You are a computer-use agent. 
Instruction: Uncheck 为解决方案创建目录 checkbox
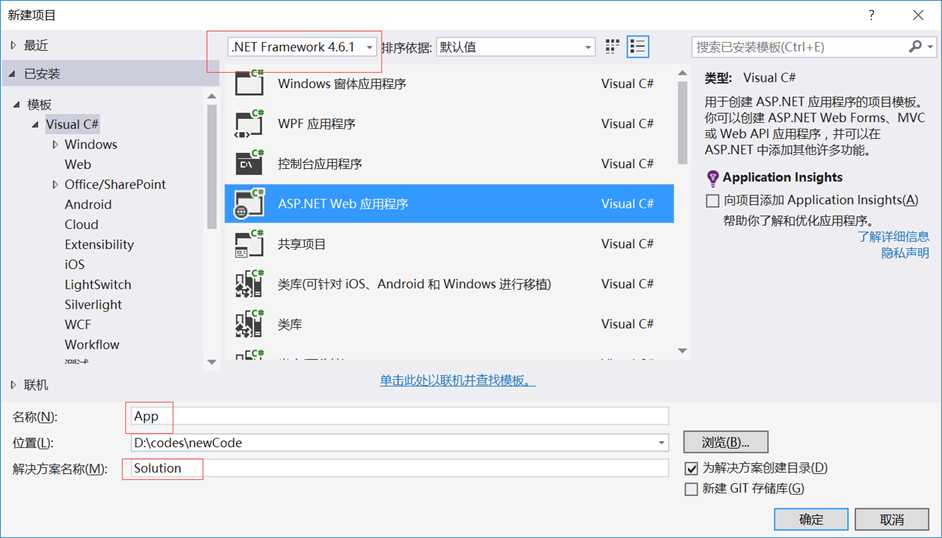[691, 468]
